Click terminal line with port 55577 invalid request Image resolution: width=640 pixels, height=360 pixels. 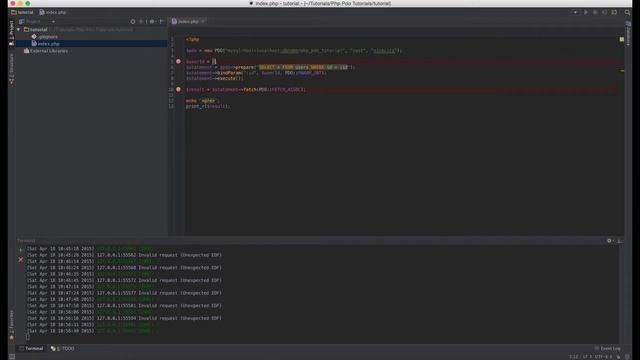tap(124, 293)
